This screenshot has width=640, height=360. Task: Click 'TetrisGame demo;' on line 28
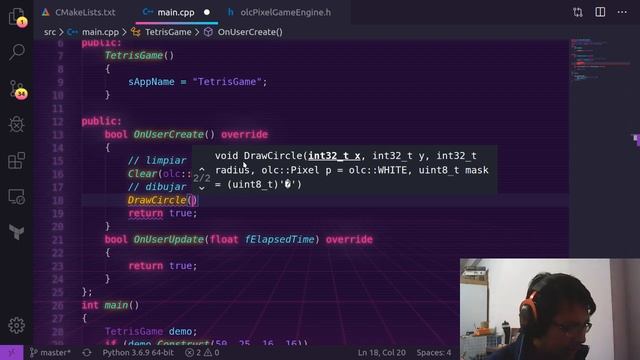tap(151, 331)
